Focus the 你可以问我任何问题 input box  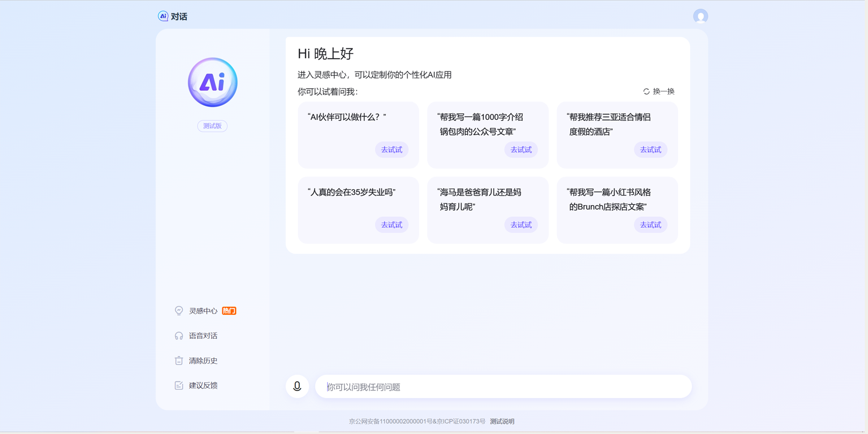point(503,387)
